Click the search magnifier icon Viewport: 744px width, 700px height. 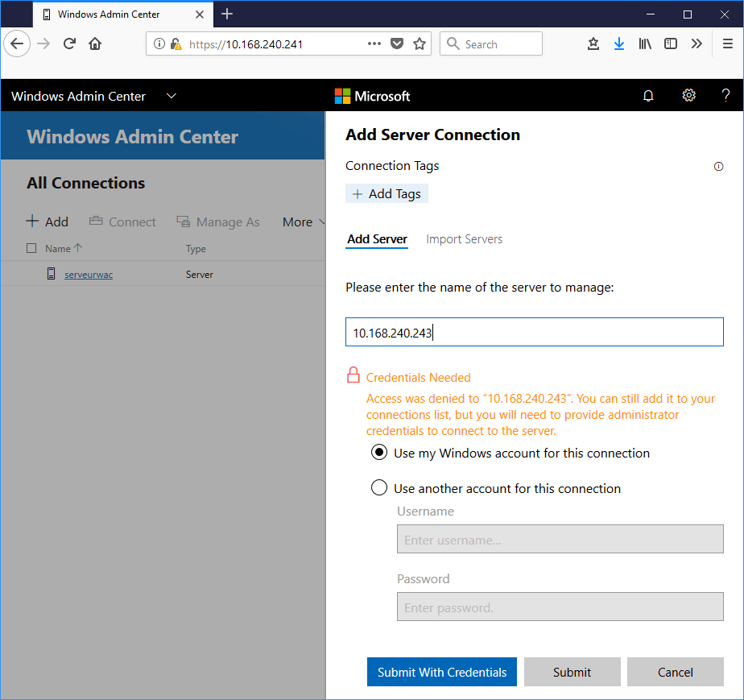(x=453, y=43)
